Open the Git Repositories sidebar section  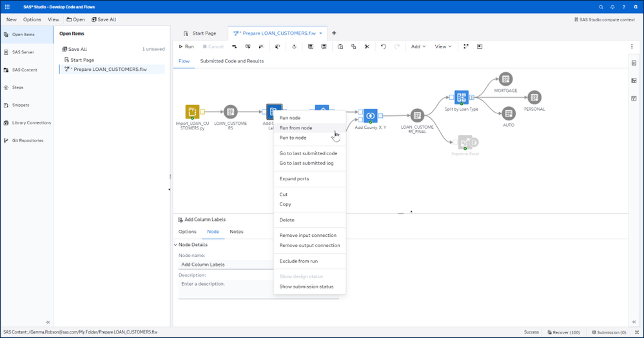pos(27,140)
